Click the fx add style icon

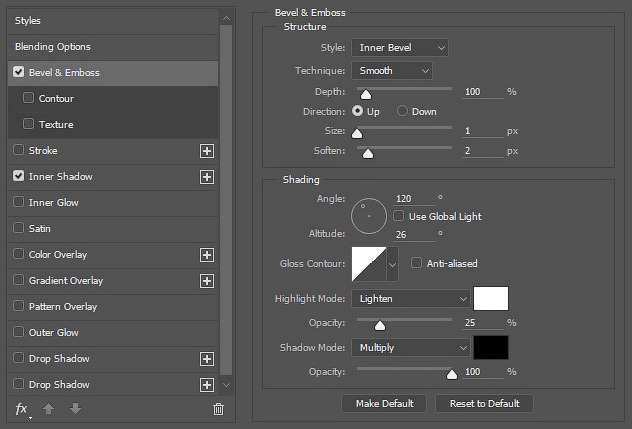coord(22,409)
